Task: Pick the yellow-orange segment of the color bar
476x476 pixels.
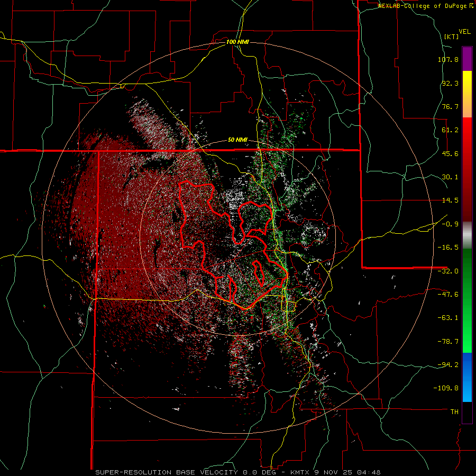Action: 467,94
